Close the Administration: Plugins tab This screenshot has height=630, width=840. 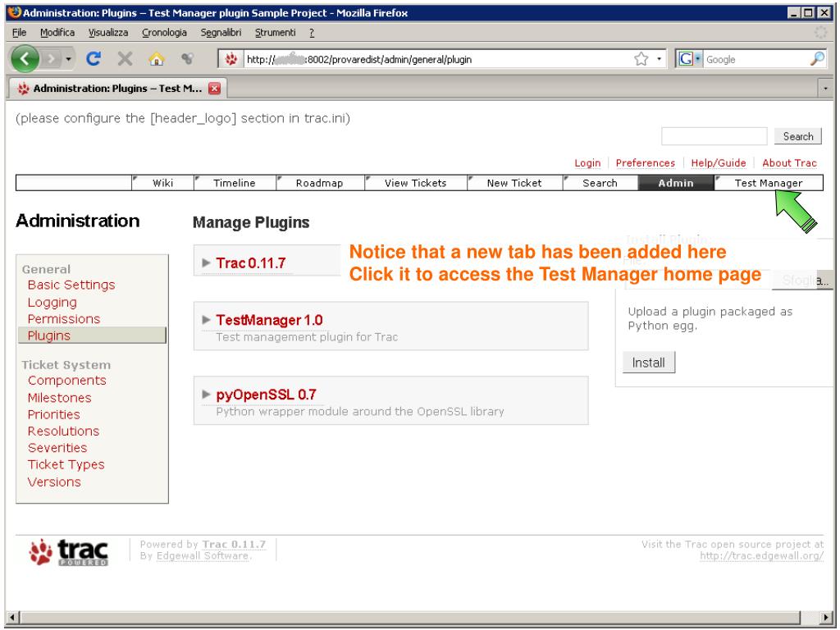214,89
